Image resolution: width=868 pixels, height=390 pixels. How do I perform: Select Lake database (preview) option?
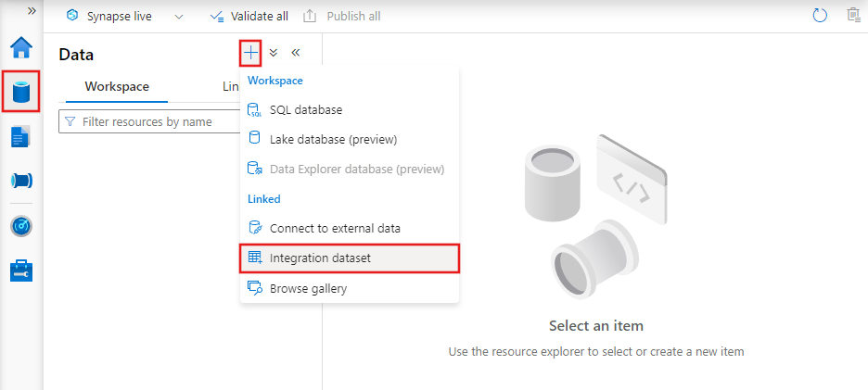[x=333, y=140]
